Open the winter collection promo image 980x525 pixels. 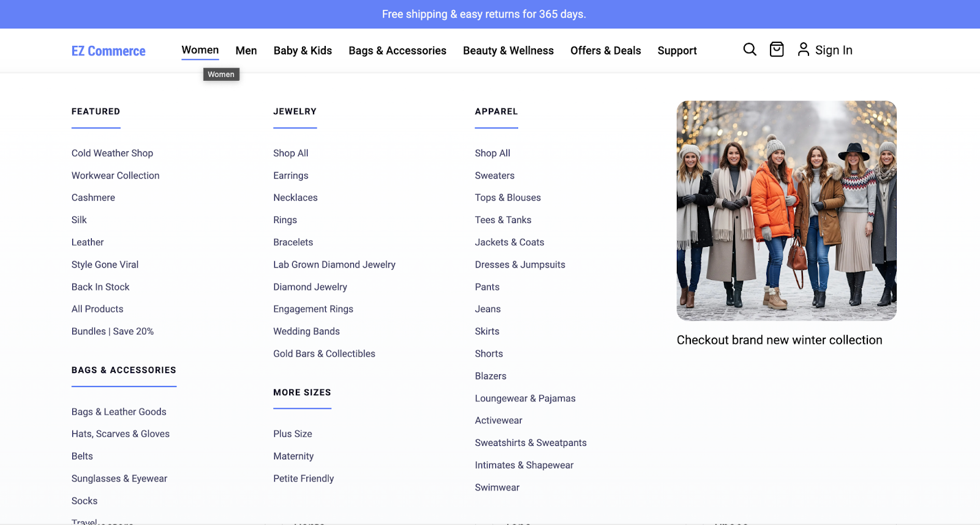tap(786, 211)
